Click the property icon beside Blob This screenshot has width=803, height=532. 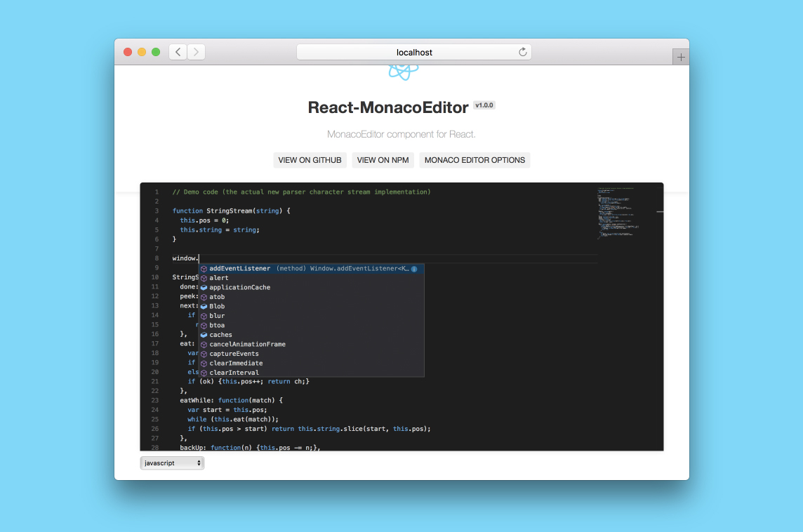(204, 307)
